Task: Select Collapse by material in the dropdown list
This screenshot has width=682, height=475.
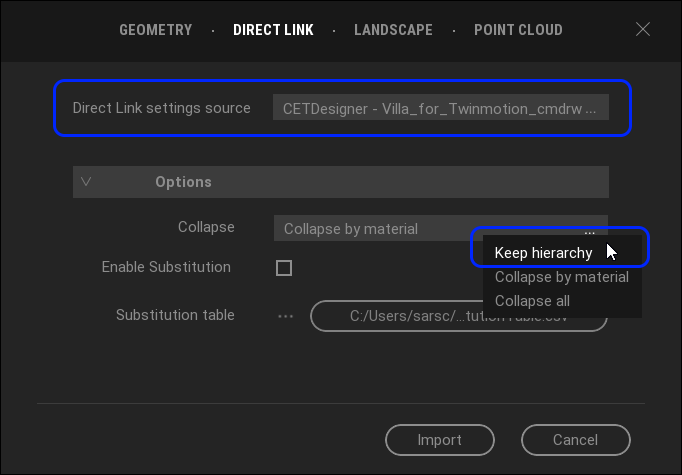Action: [x=561, y=277]
